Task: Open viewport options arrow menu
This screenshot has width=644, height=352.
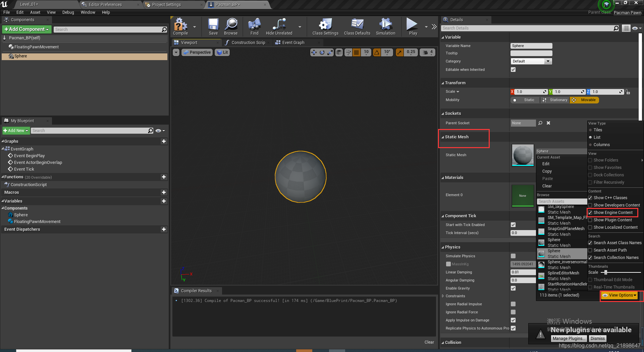Action: (176, 52)
